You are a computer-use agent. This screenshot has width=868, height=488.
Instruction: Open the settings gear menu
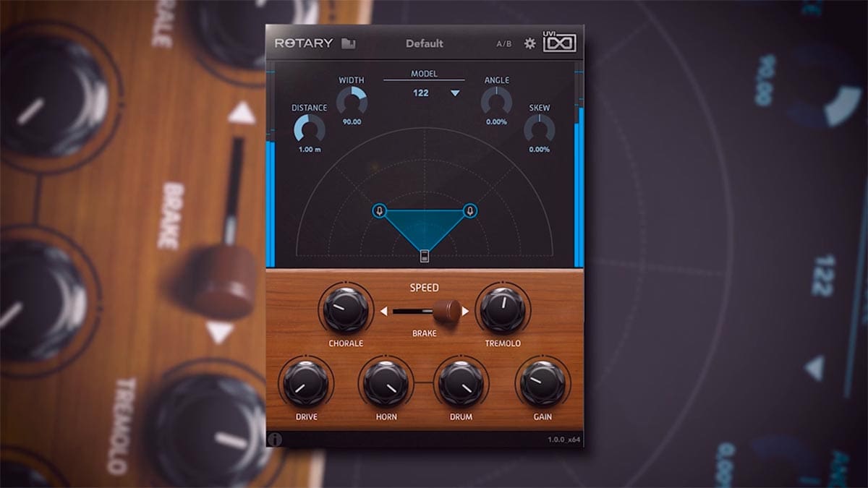click(x=530, y=43)
